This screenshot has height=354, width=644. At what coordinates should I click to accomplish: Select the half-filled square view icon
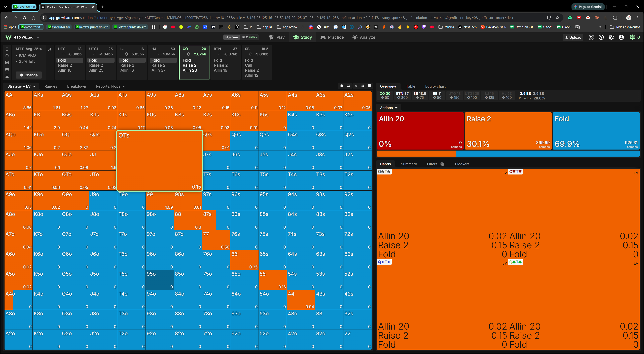point(348,86)
